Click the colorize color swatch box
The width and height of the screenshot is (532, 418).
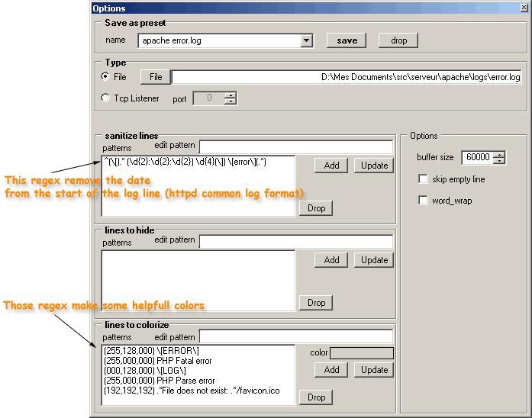[x=361, y=353]
